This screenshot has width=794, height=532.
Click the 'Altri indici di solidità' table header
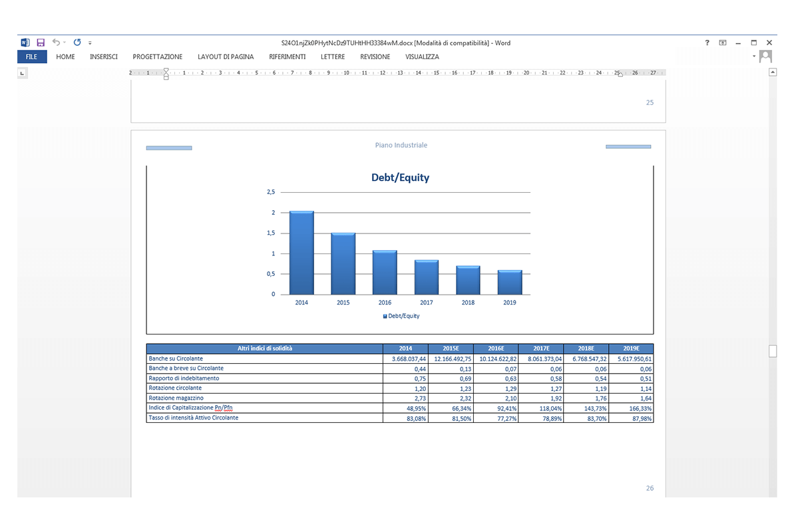265,348
